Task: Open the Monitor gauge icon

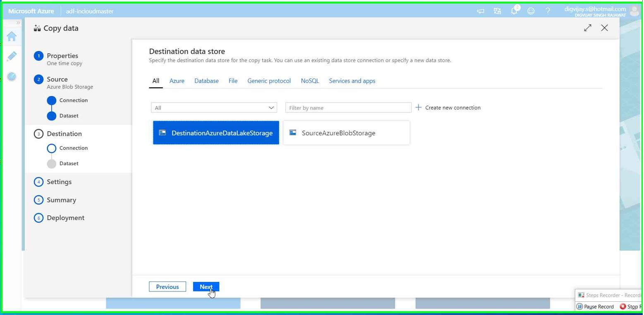Action: 12,77
